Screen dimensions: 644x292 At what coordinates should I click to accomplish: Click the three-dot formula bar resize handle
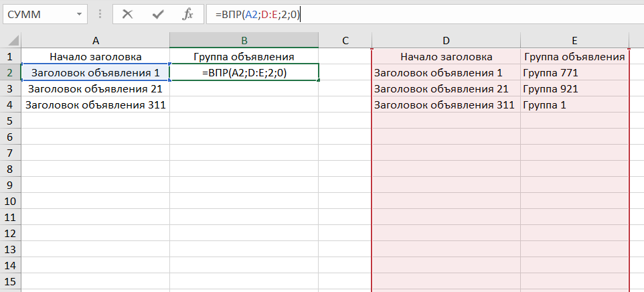coord(102,14)
